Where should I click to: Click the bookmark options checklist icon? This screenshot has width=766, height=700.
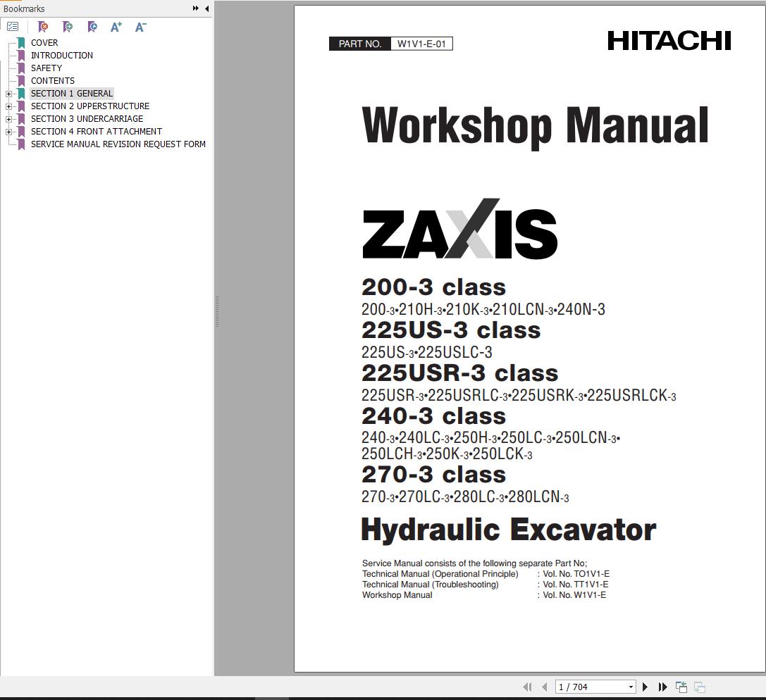[x=13, y=27]
